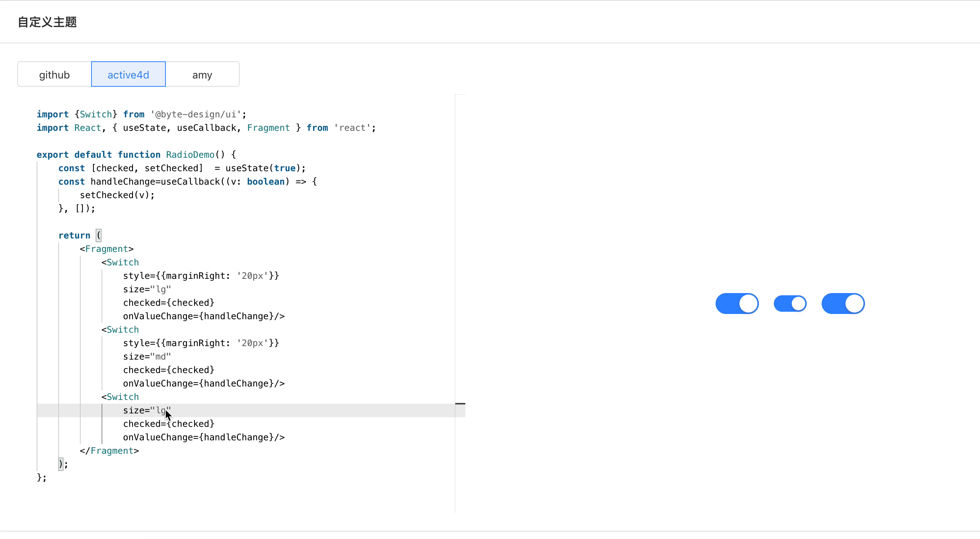This screenshot has width=980, height=539.
Task: Click the scrollbar marker beside editor
Action: point(460,403)
